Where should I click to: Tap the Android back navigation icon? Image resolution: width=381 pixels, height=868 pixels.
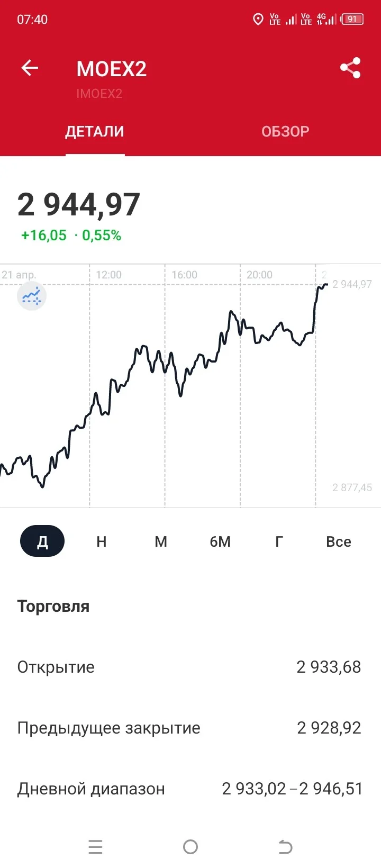click(286, 847)
